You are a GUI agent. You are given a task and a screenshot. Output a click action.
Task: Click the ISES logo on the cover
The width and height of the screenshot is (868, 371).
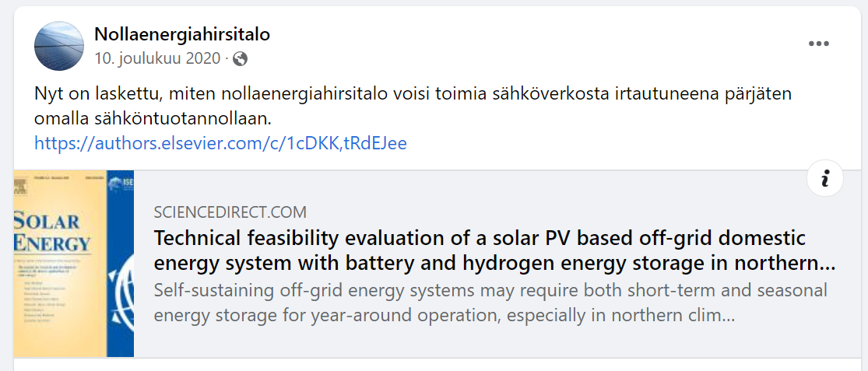(120, 184)
